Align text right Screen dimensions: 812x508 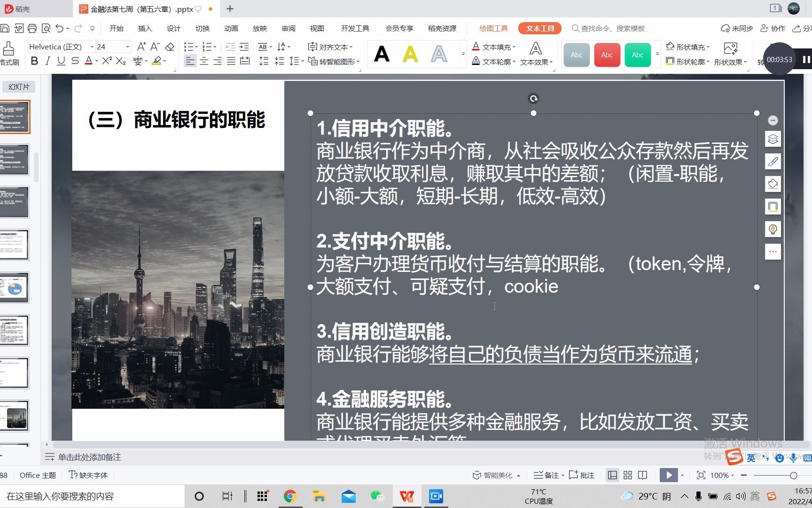coord(218,61)
